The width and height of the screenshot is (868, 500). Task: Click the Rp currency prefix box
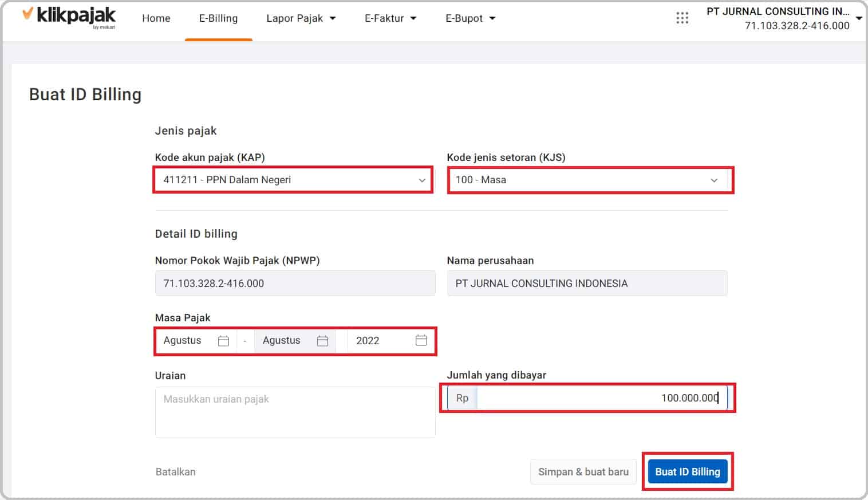coord(461,397)
